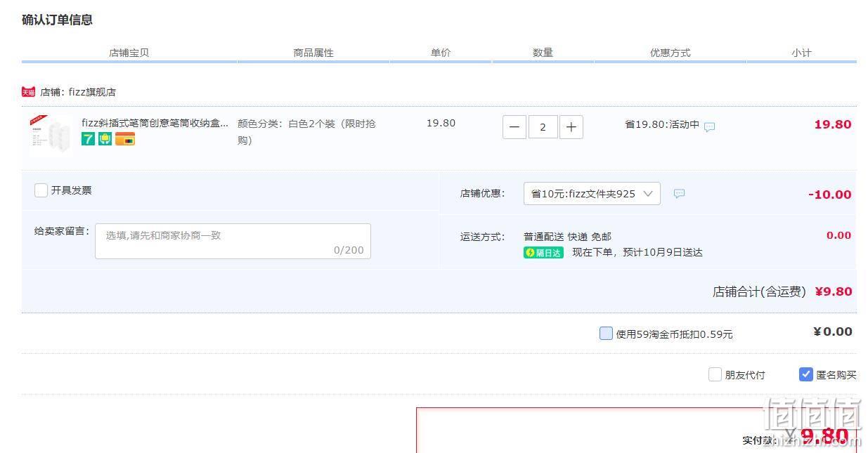This screenshot has height=453, width=868.
Task: Click the comment icon next to 省19.80:活动中
Action: click(x=710, y=127)
